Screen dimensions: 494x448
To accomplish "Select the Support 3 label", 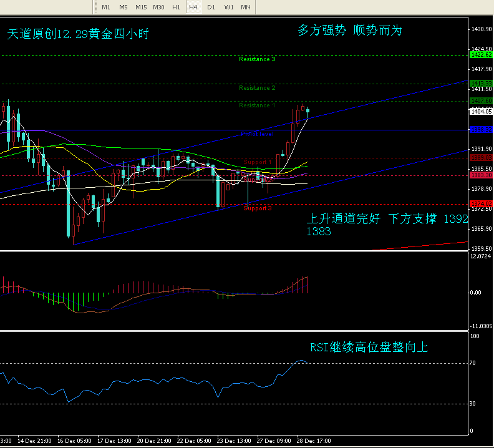I will [258, 208].
